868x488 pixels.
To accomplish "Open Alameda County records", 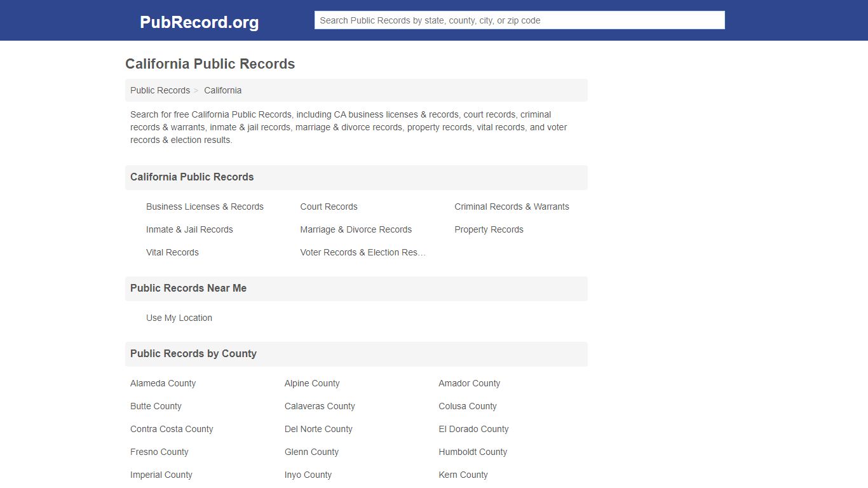I will click(163, 383).
